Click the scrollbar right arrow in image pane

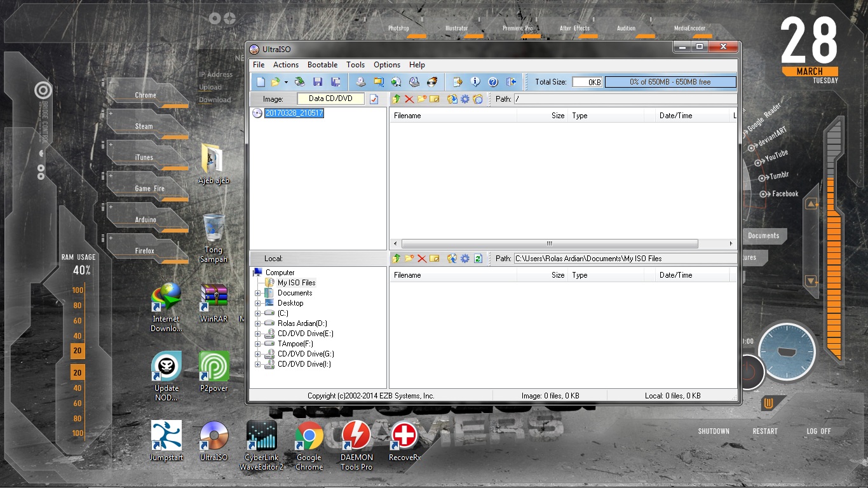tap(731, 244)
